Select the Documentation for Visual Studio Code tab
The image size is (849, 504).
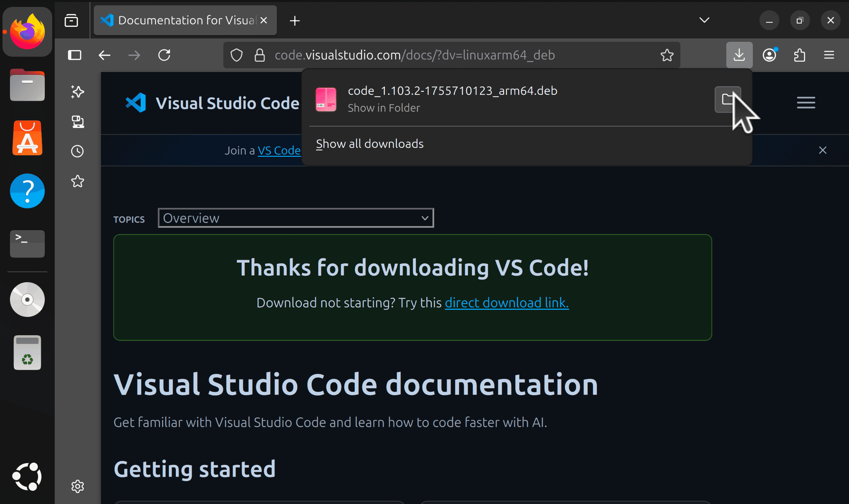[x=185, y=20]
